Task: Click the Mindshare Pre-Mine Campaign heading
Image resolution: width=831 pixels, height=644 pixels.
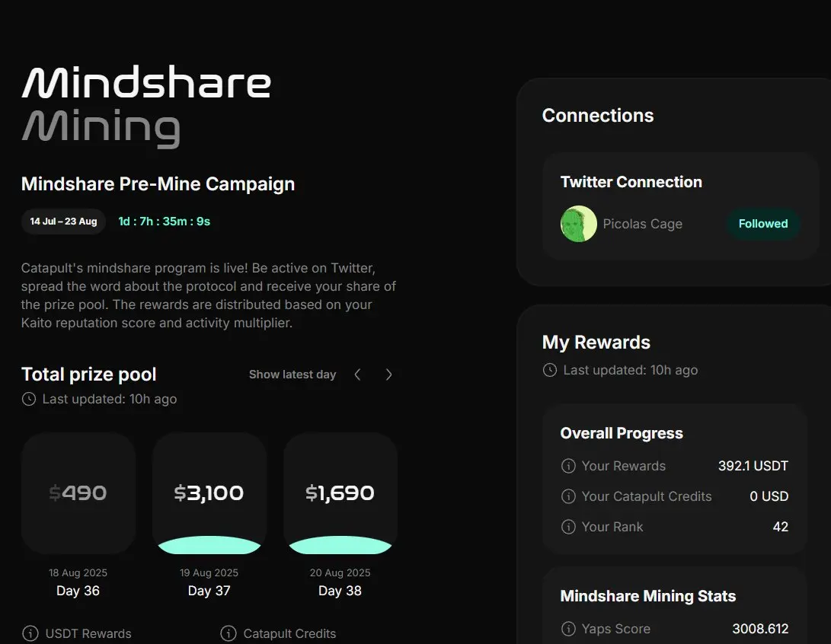Action: [x=158, y=184]
